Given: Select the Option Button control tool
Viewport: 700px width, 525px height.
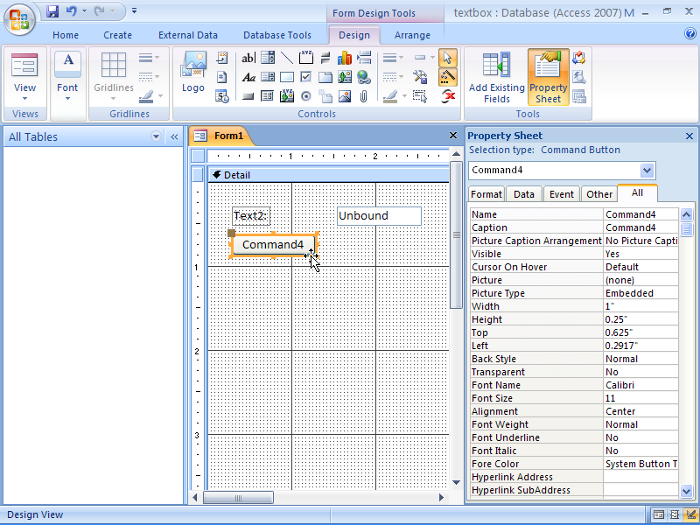Looking at the screenshot, I should coord(306,96).
